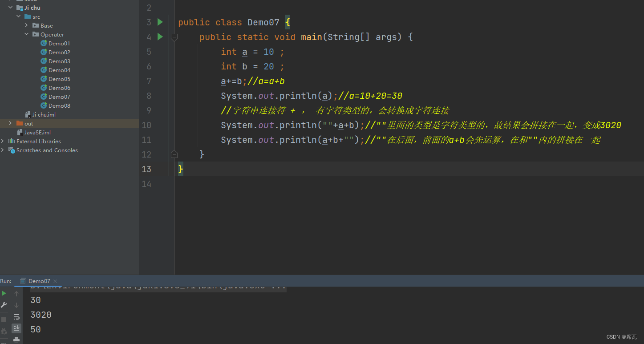
Task: Click the Demo06 class icon
Action: (44, 88)
